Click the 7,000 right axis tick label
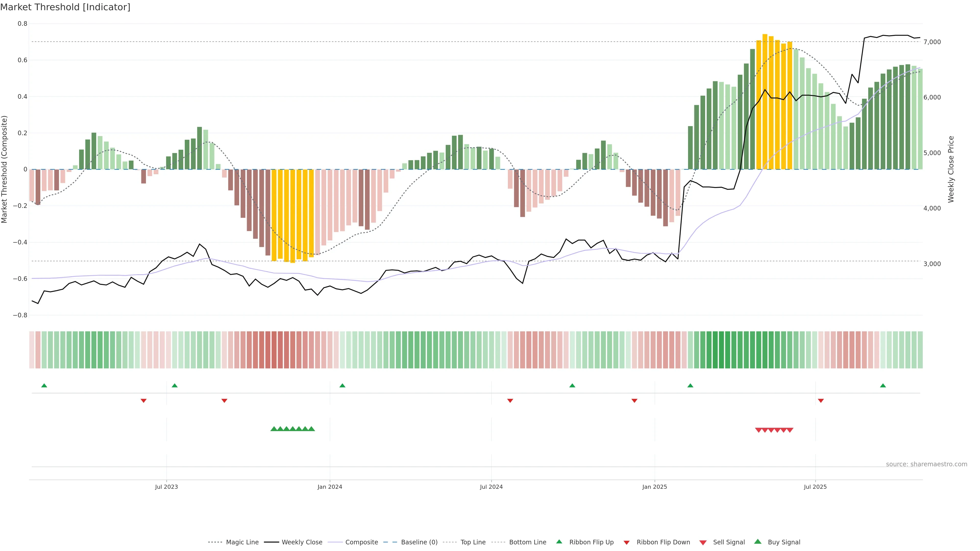The height and width of the screenshot is (551, 980). coord(932,42)
